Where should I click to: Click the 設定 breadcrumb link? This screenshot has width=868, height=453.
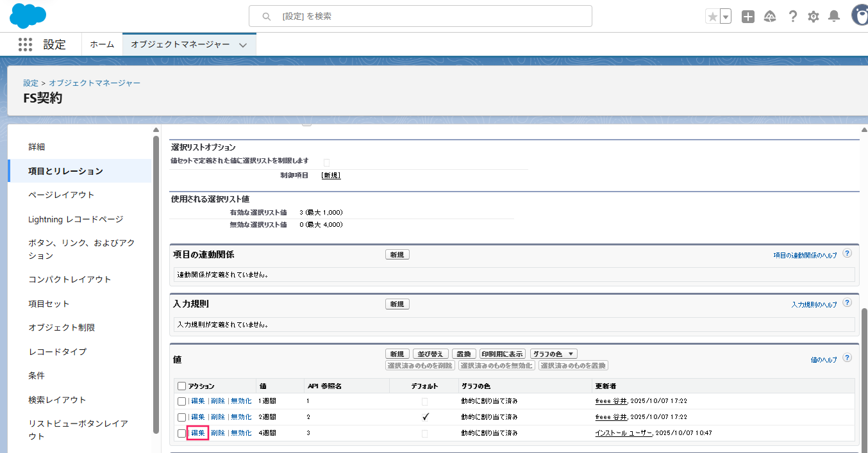31,83
